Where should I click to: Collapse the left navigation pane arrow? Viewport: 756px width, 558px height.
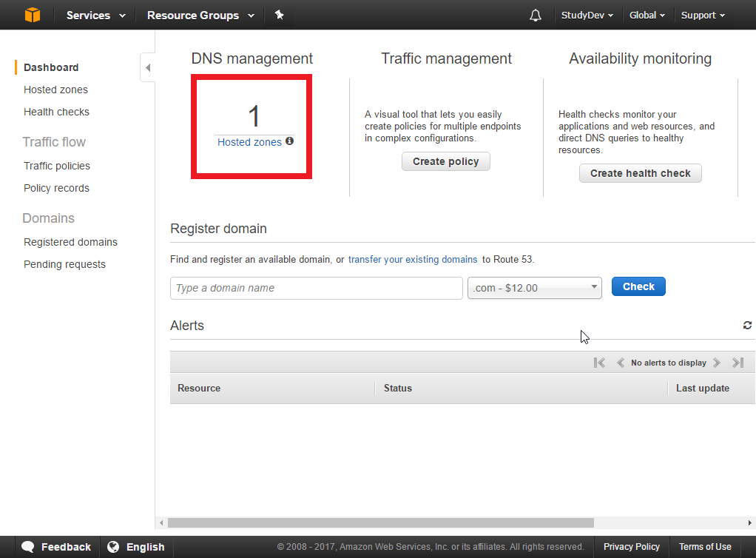(x=148, y=68)
